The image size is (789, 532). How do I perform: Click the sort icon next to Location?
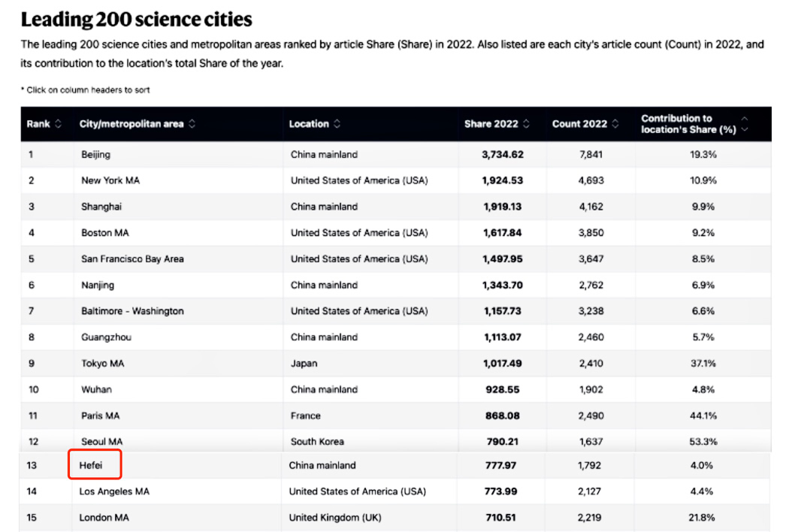coord(337,124)
